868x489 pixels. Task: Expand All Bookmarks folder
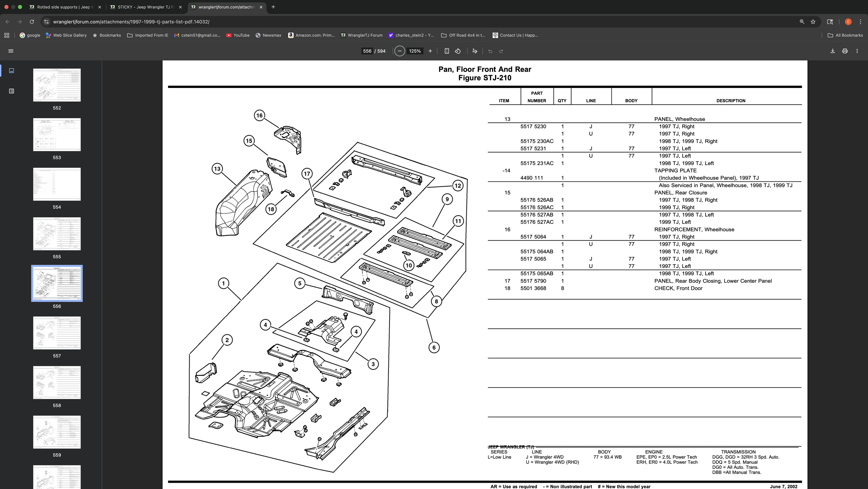[845, 35]
